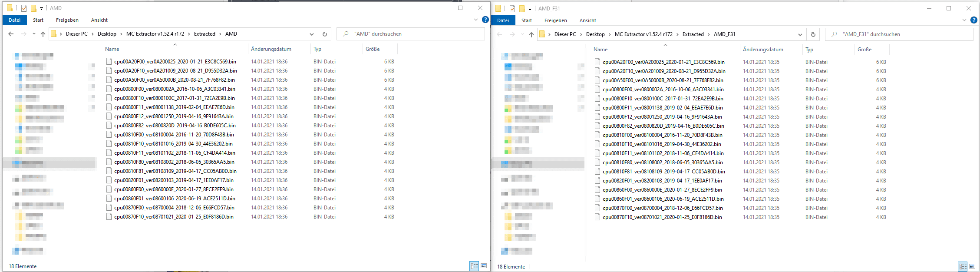Open Datei menu in AMD window

15,20
